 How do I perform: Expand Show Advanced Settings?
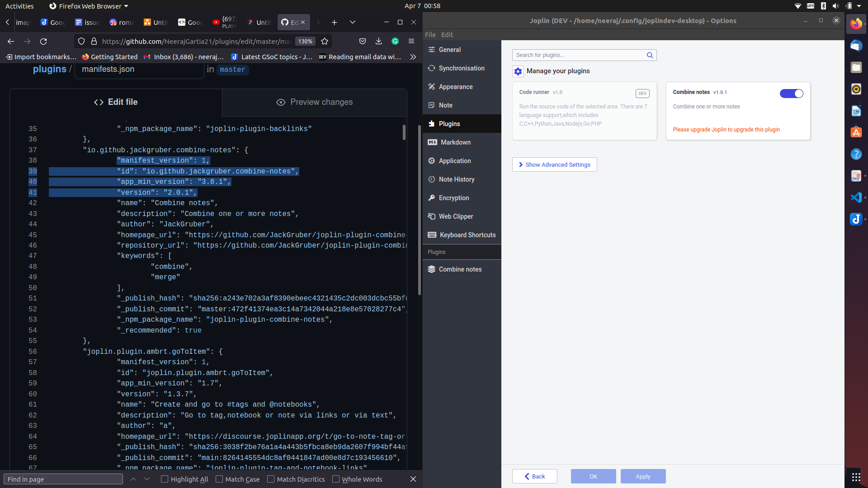(x=554, y=164)
